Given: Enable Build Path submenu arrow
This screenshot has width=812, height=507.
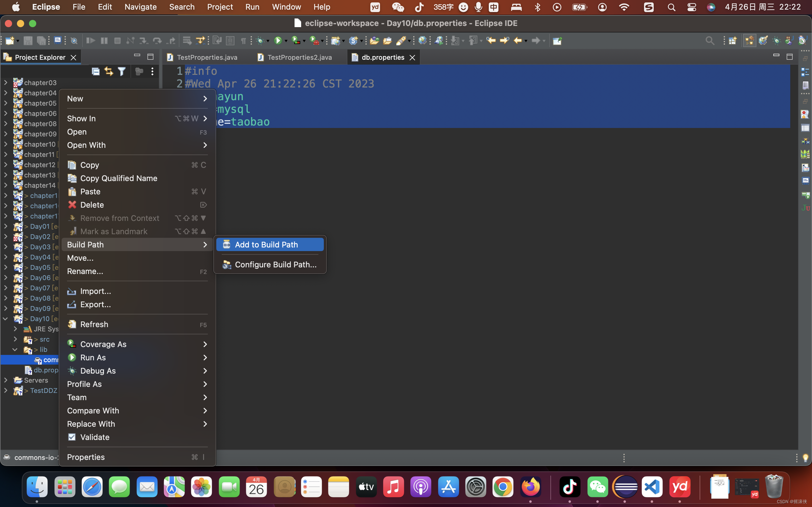Looking at the screenshot, I should click(x=205, y=244).
